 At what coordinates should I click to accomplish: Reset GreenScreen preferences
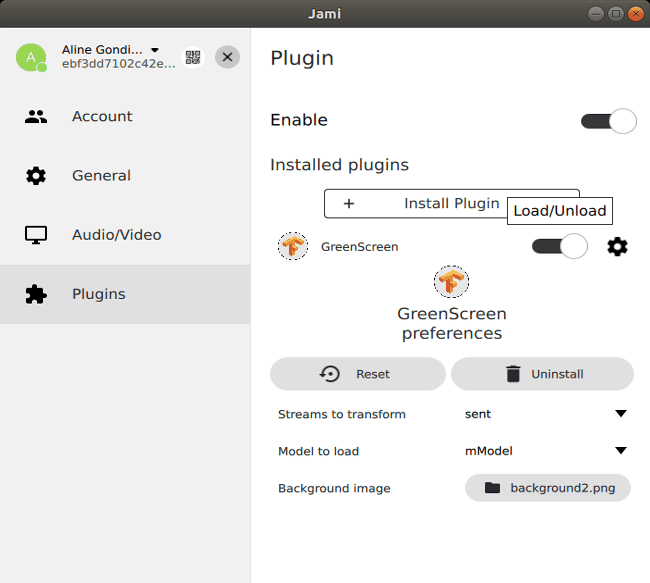(357, 374)
